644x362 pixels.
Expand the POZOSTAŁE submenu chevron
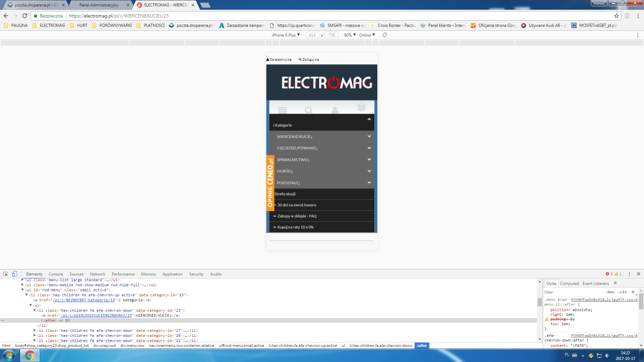tap(369, 183)
